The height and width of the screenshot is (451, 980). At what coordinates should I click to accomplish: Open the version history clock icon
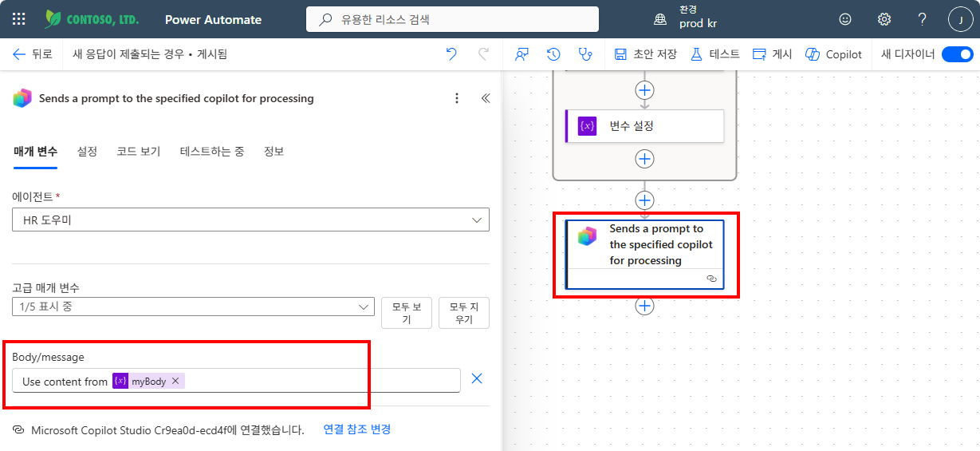(553, 54)
